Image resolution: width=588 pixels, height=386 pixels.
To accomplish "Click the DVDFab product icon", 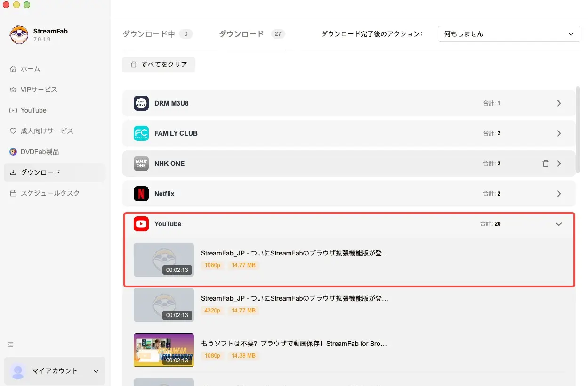I will click(x=13, y=152).
